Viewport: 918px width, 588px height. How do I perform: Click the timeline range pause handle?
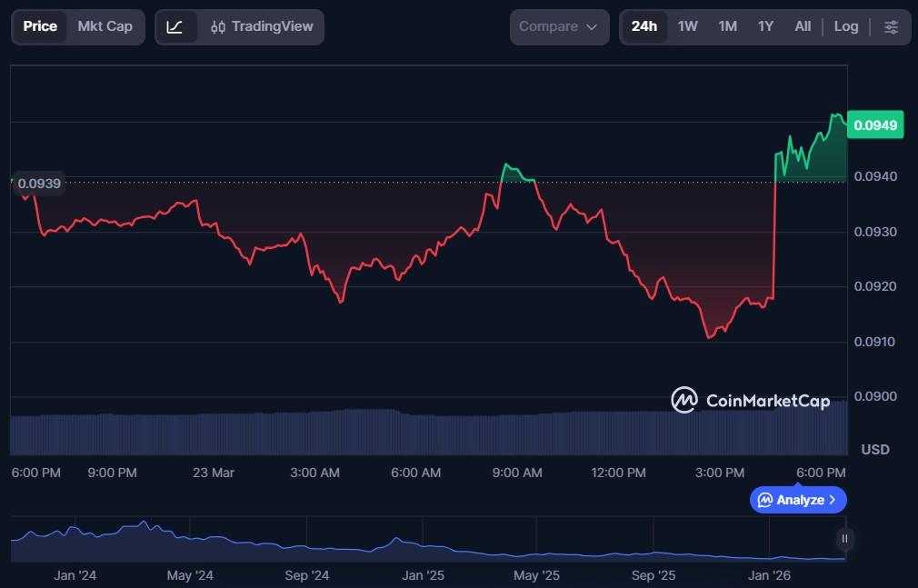844,539
